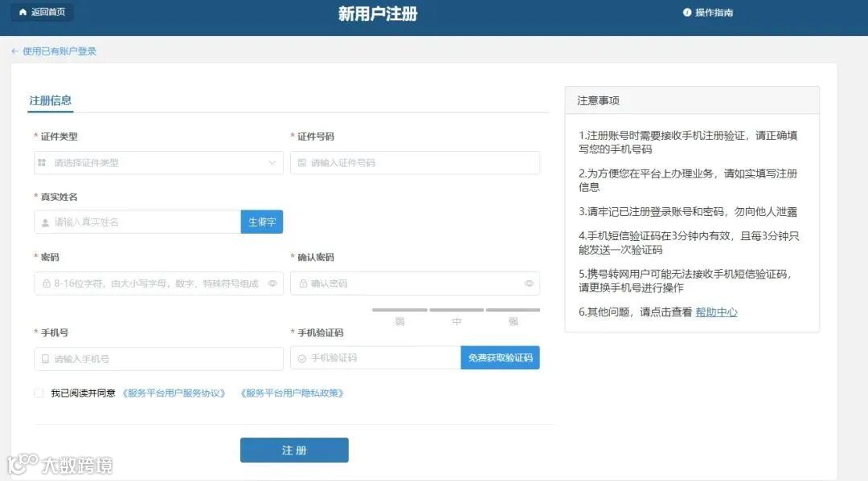Click the 新用户注册 page title

378,14
